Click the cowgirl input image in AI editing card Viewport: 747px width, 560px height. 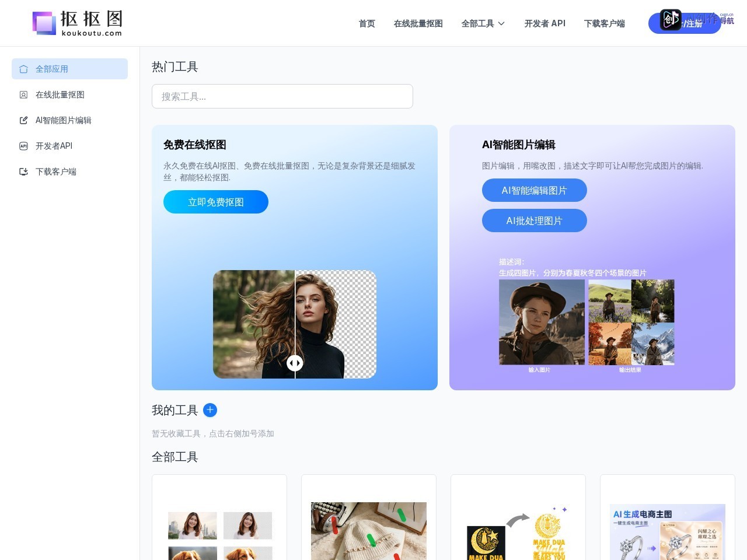[542, 322]
